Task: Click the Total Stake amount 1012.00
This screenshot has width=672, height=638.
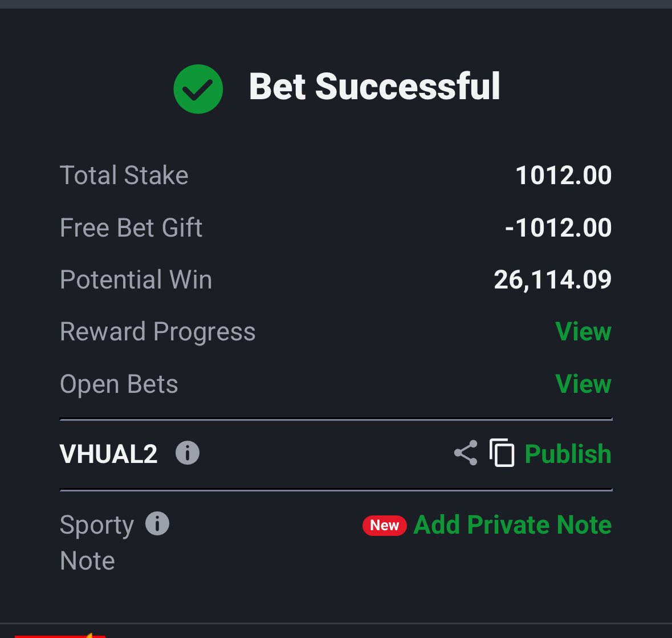Action: (563, 176)
